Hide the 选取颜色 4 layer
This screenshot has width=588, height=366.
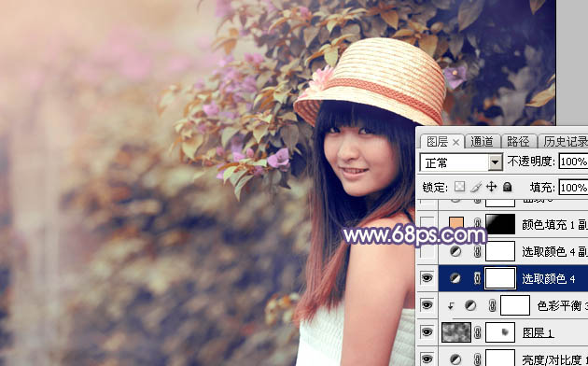(x=427, y=278)
